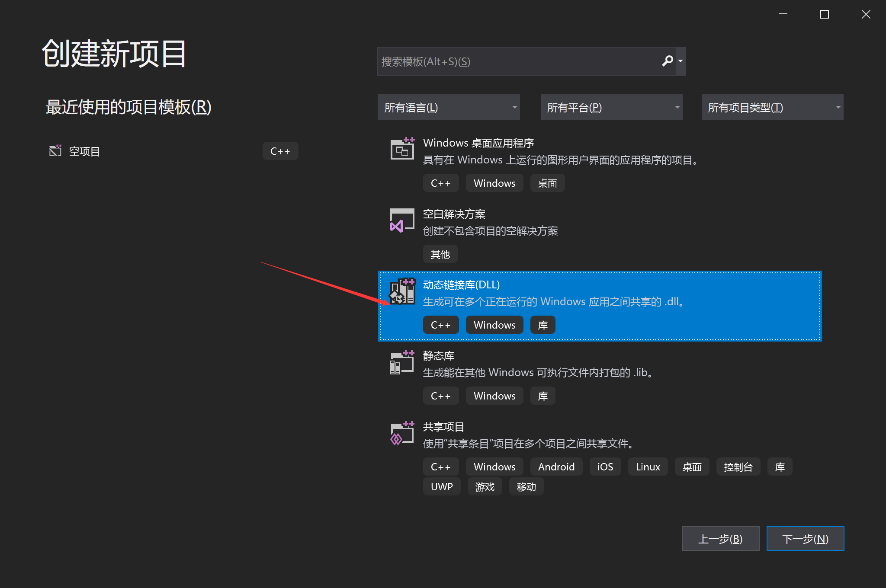Go back with the 上一步(B) button

(x=720, y=539)
